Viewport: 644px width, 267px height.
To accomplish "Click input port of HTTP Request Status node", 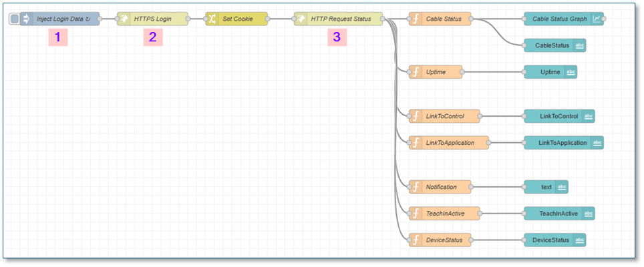I will [x=294, y=19].
